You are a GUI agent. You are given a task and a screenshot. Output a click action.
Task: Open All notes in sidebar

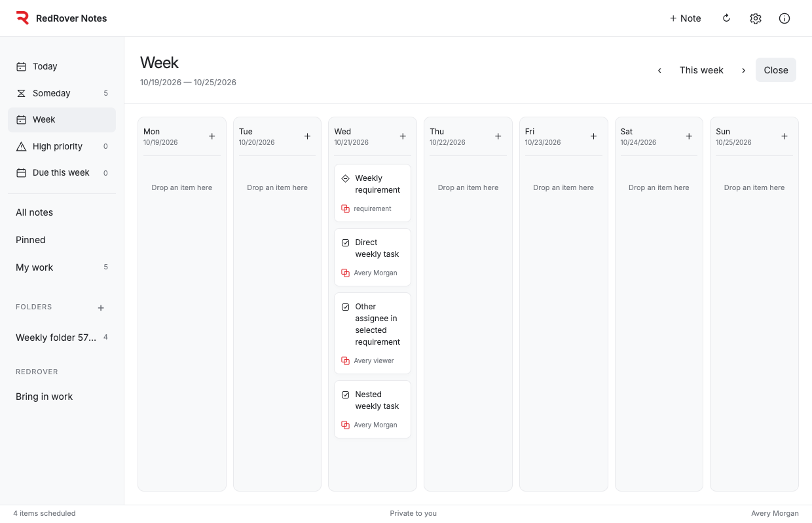[62, 212]
